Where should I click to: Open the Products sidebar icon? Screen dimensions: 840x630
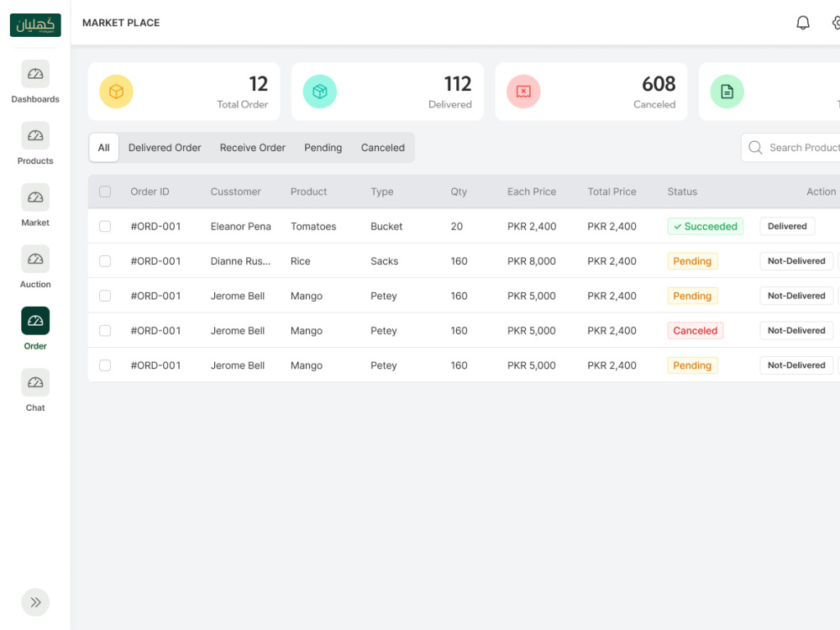[x=35, y=135]
